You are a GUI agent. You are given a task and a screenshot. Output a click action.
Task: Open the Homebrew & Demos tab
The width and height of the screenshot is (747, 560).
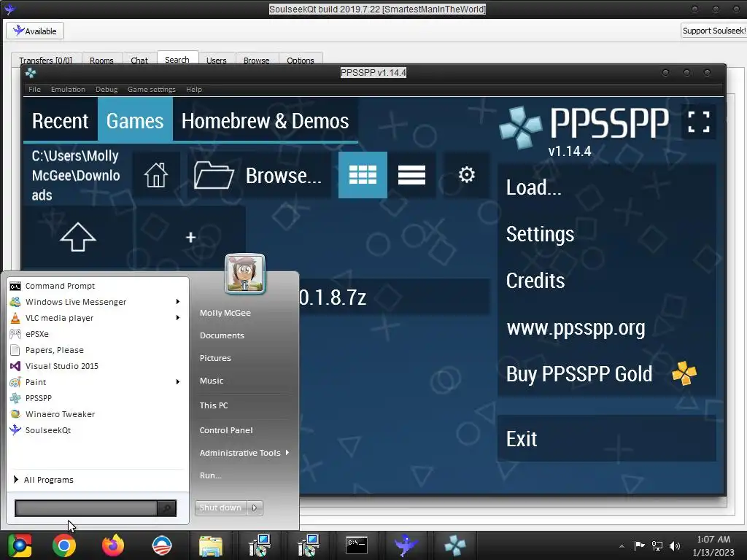click(x=265, y=121)
